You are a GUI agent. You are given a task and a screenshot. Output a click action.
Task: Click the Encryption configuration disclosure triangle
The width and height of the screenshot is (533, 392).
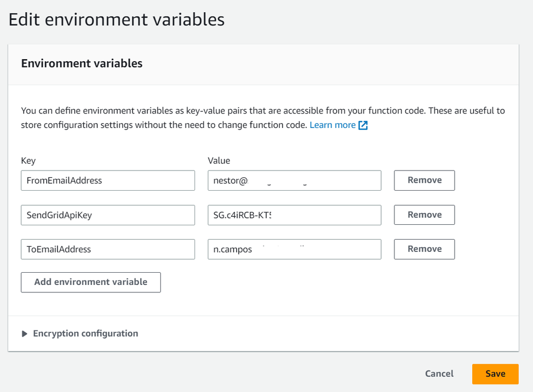point(25,333)
